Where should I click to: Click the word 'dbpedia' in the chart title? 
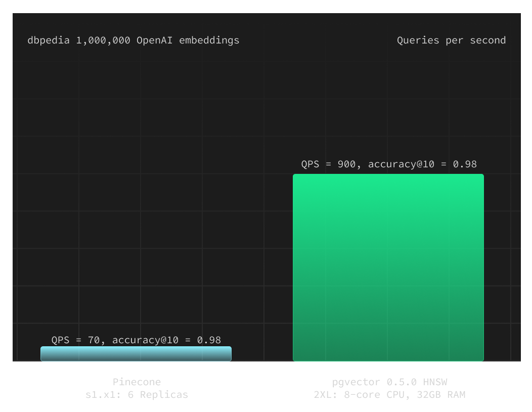(49, 40)
